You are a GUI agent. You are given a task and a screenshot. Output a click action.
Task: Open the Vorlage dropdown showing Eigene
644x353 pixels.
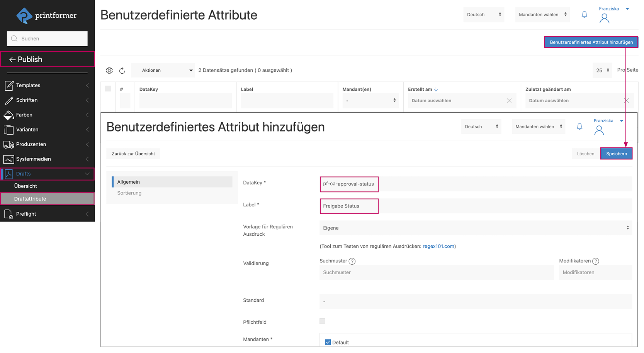[x=476, y=228]
